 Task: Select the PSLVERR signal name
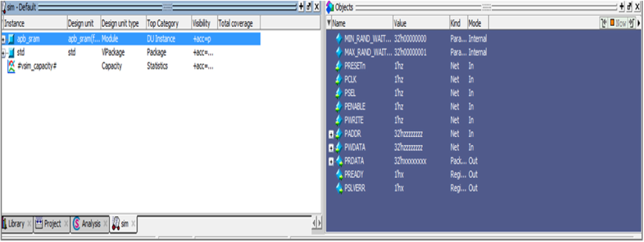[x=355, y=188]
